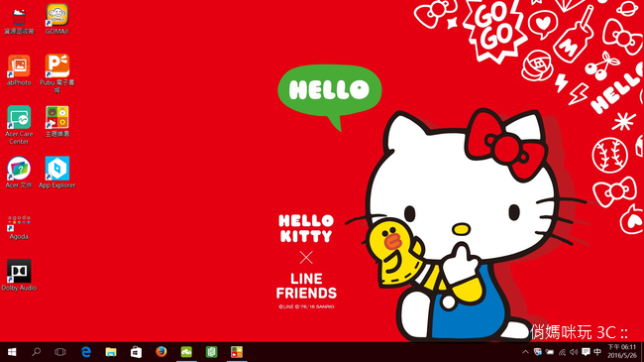Select the Acer 文件 documents shortcut
This screenshot has width=644, height=362.
point(19,173)
